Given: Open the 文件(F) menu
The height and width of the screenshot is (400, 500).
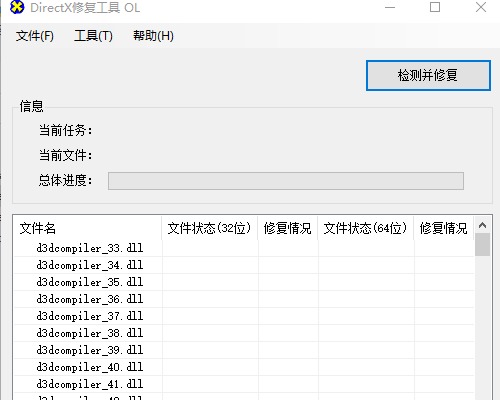Looking at the screenshot, I should pos(35,36).
